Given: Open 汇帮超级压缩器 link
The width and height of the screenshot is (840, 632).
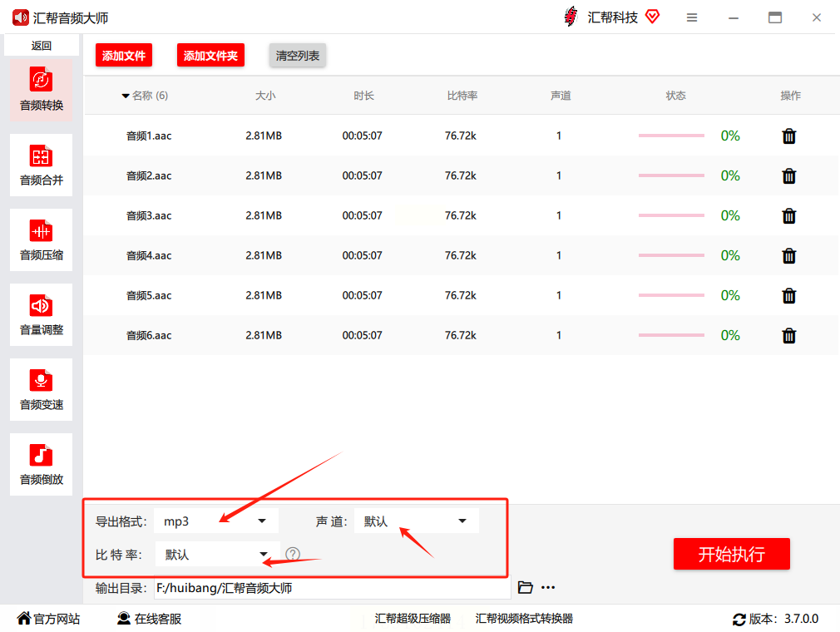Looking at the screenshot, I should [x=413, y=619].
